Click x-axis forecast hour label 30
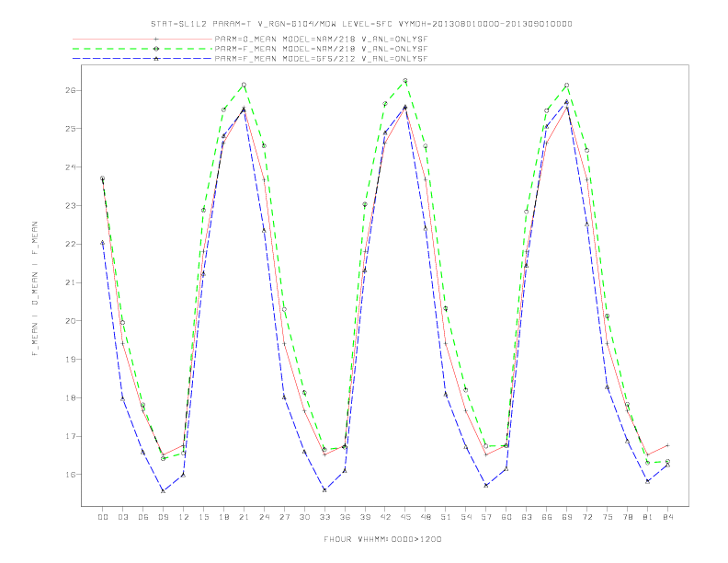Viewport: 728px width, 563px height. click(x=304, y=517)
